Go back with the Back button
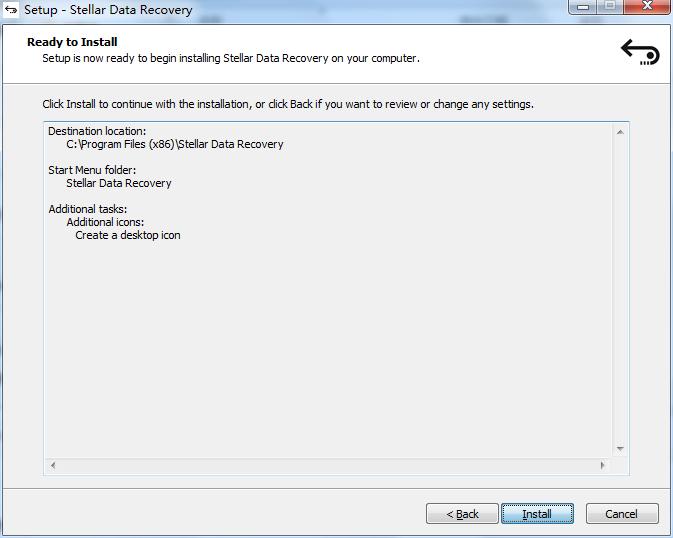 click(462, 514)
